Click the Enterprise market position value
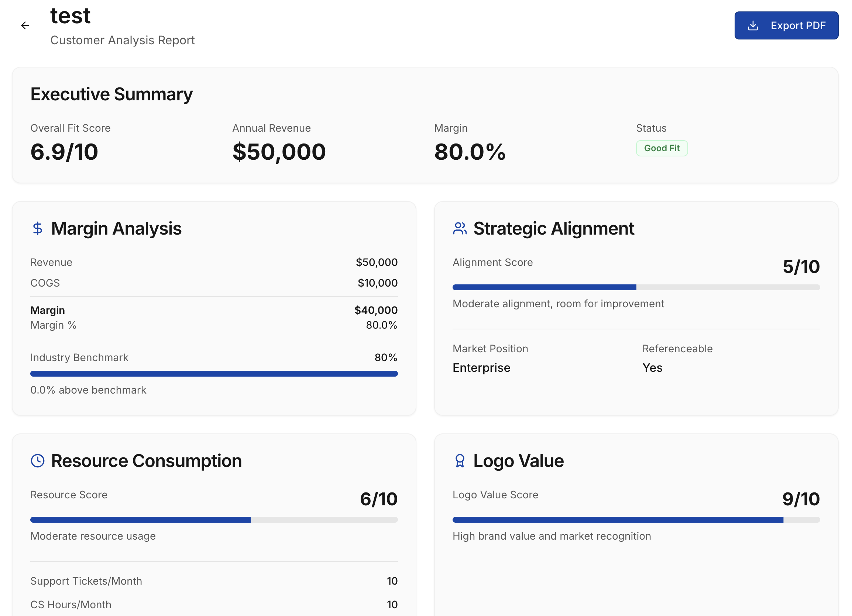 pos(481,367)
